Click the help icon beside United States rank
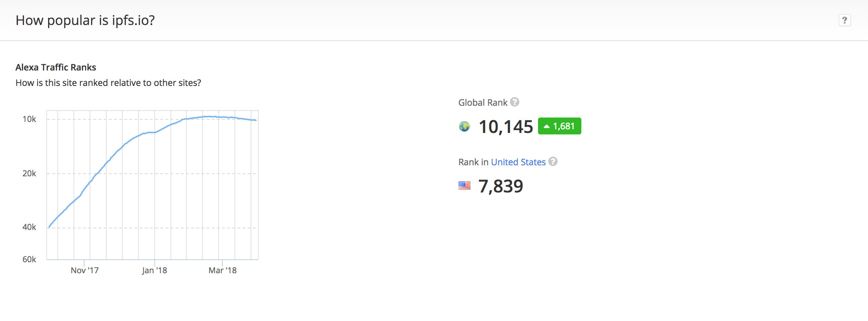 [553, 162]
